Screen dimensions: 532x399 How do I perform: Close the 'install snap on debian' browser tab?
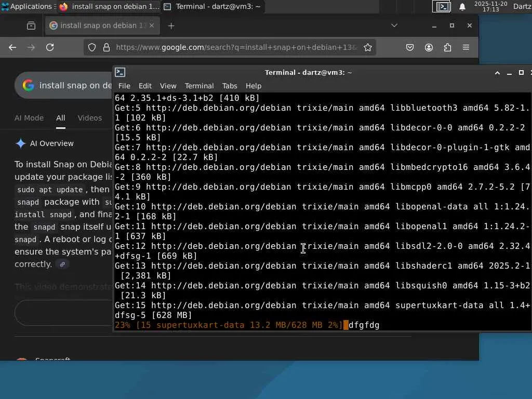coord(152,25)
